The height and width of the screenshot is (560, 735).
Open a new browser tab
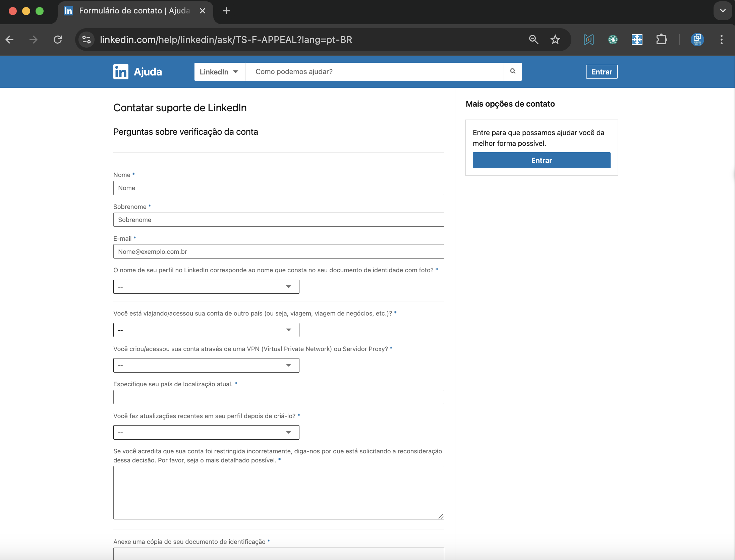[227, 11]
